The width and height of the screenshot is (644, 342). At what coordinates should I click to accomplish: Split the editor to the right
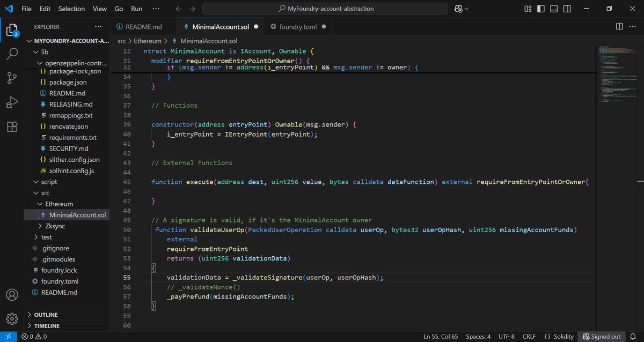tap(619, 26)
